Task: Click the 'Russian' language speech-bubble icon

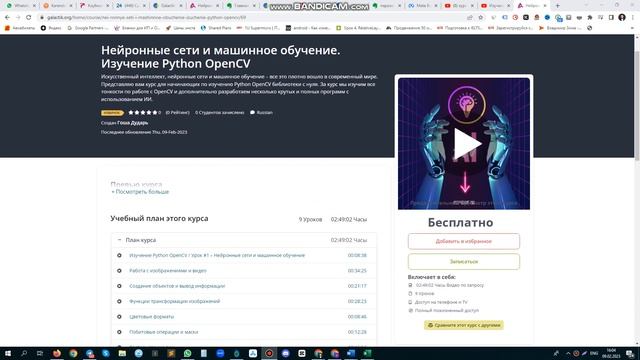Action: [252, 112]
